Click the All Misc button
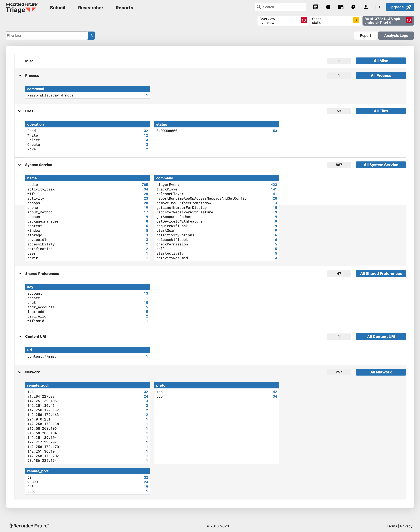The image size is (420, 532). point(381,61)
